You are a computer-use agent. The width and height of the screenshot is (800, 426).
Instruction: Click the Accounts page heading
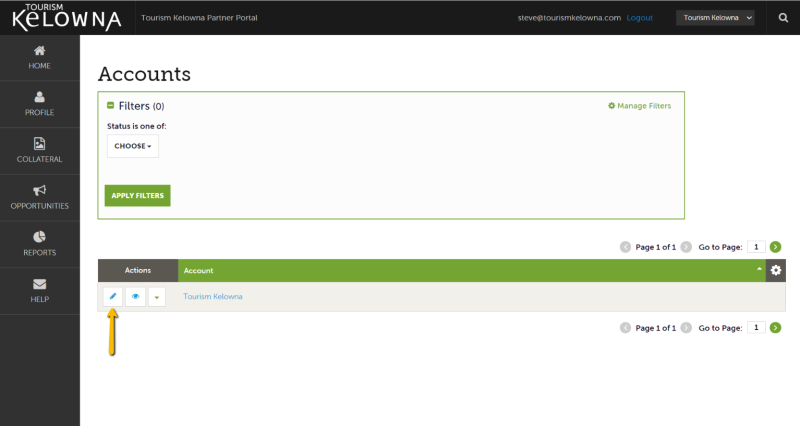(144, 74)
